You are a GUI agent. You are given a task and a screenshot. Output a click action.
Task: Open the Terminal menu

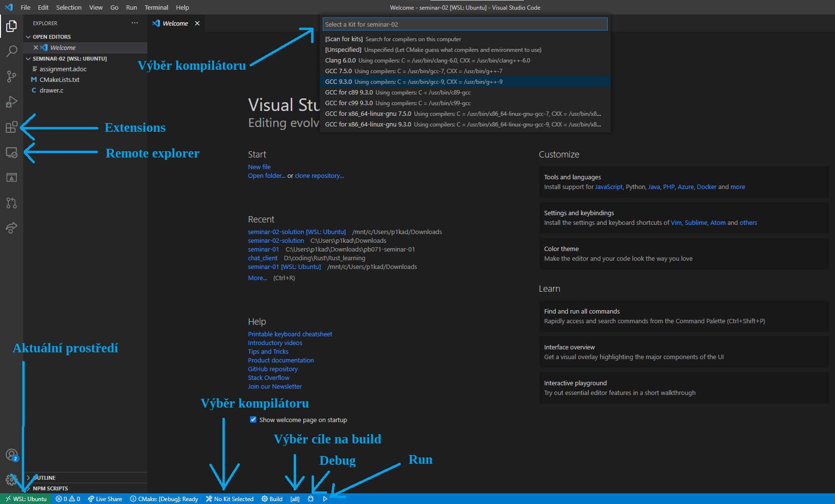pyautogui.click(x=157, y=7)
